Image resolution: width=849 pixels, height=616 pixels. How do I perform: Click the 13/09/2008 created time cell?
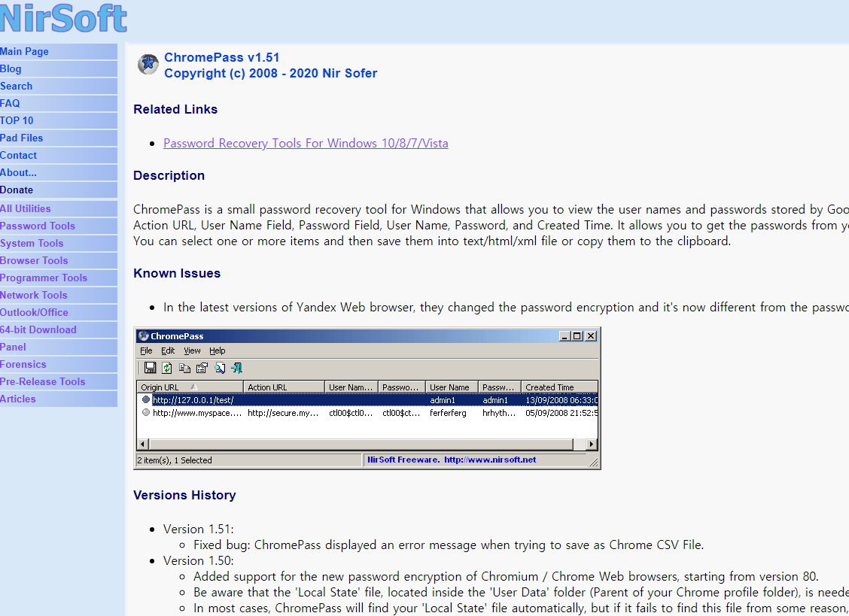[561, 400]
